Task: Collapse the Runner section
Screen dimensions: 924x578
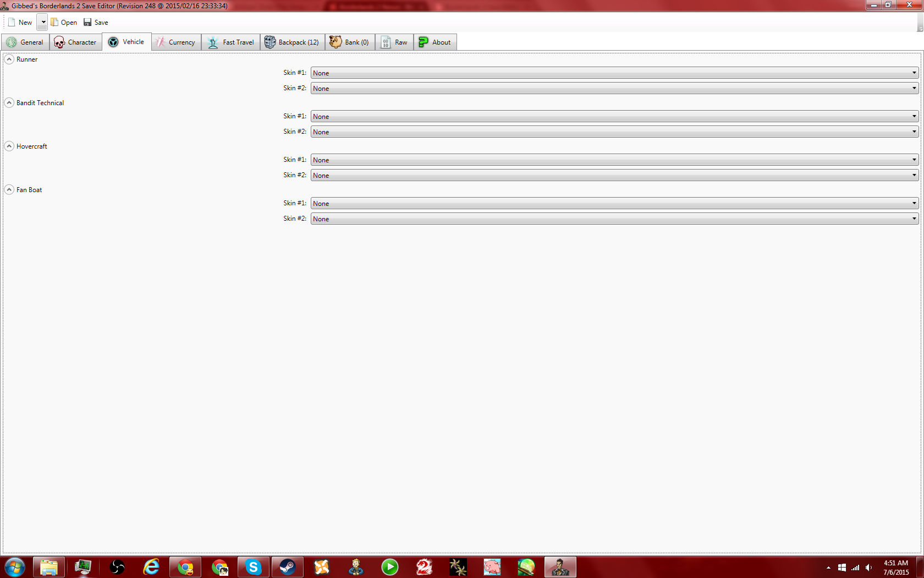Action: (x=9, y=59)
